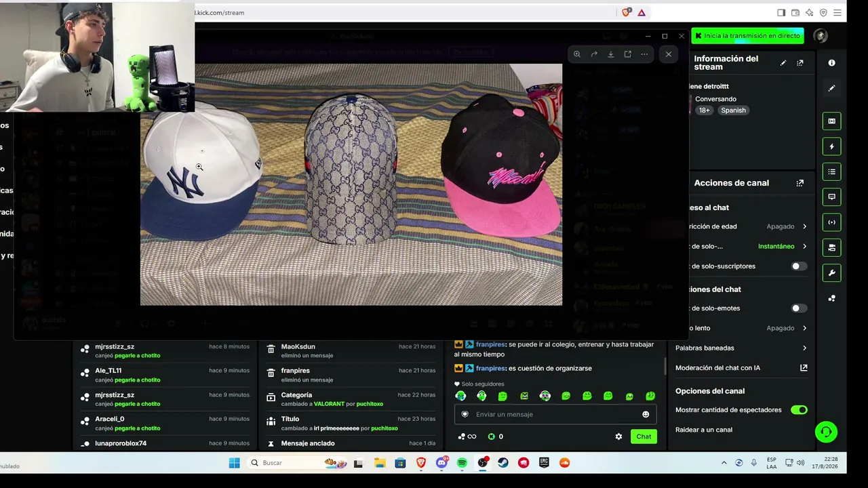Open the Windows Start menu
868x488 pixels.
tap(234, 463)
